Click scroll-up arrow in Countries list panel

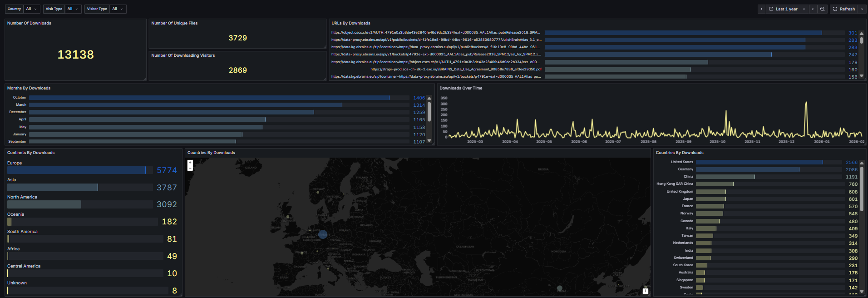862,163
